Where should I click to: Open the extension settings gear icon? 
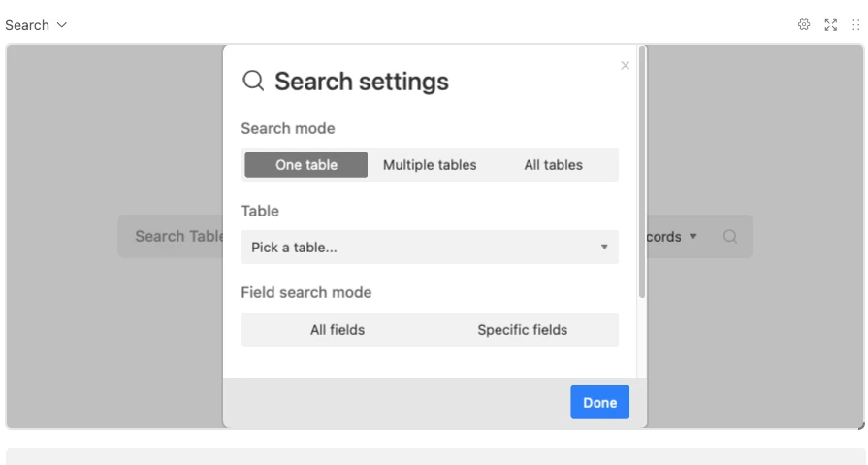(804, 25)
